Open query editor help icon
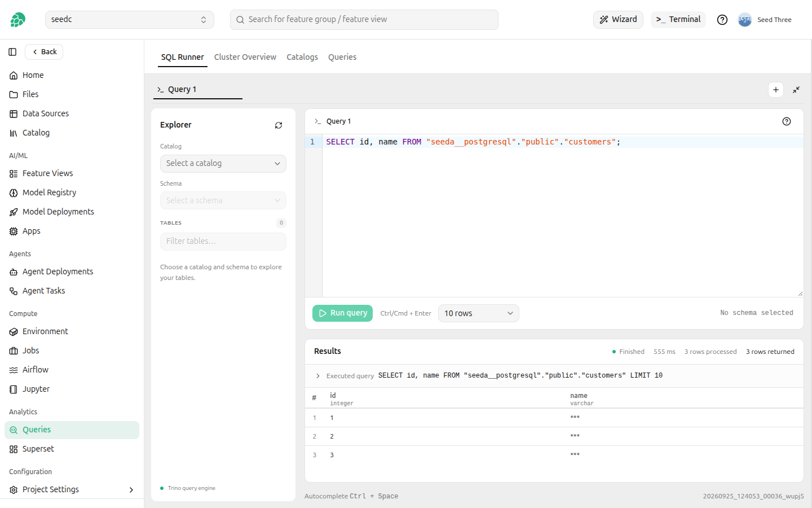 pos(787,121)
